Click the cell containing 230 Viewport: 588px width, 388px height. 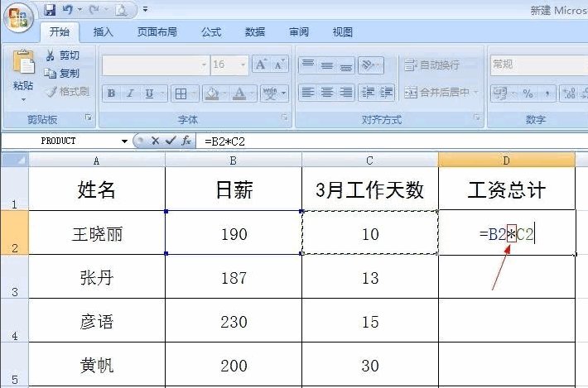pos(234,321)
